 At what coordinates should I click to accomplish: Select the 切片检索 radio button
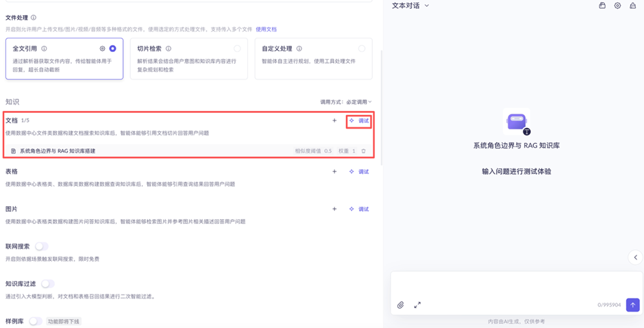pos(237,49)
